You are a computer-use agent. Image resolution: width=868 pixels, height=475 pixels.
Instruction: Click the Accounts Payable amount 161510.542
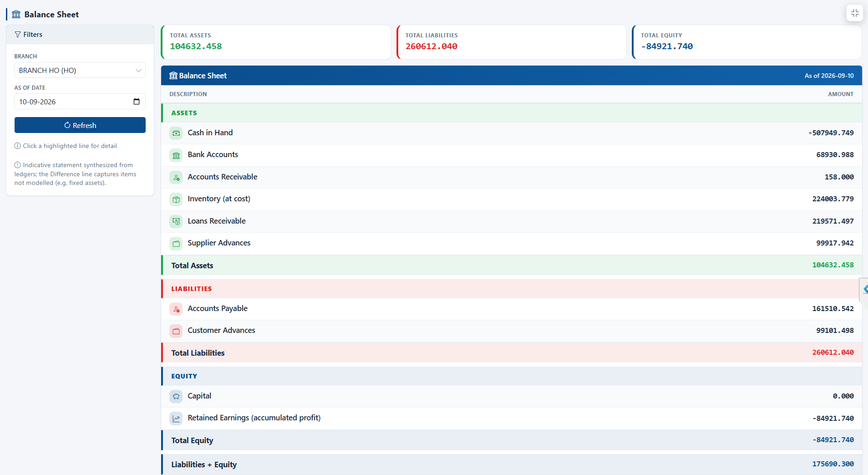point(833,309)
